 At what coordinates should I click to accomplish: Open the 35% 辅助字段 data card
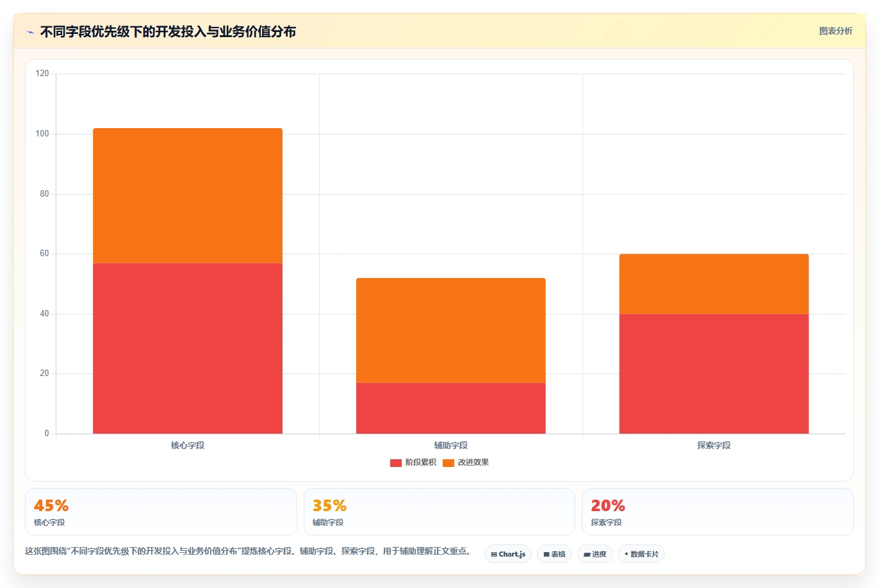439,512
